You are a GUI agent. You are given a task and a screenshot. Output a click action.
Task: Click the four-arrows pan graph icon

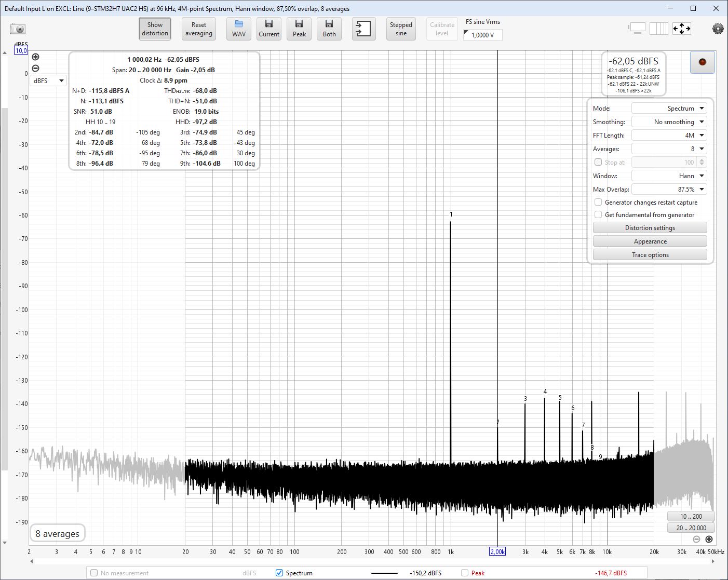682,29
